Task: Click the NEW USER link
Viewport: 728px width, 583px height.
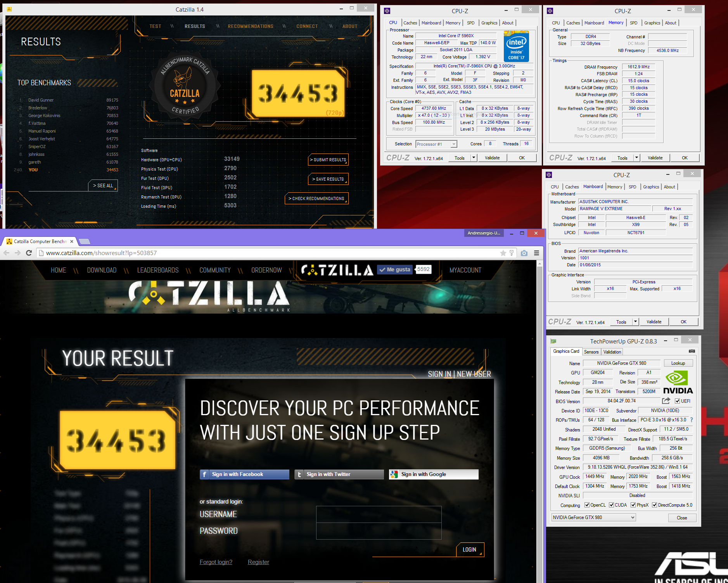Action: 474,374
